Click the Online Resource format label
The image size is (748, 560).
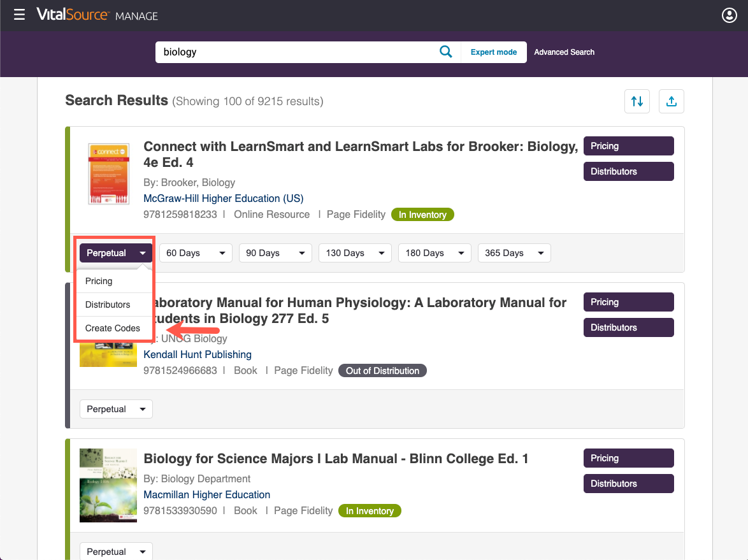click(272, 215)
